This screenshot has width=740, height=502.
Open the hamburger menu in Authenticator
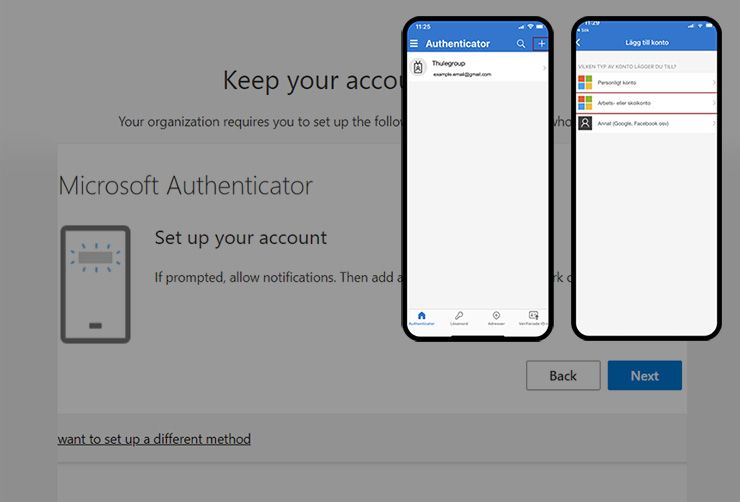coord(414,44)
